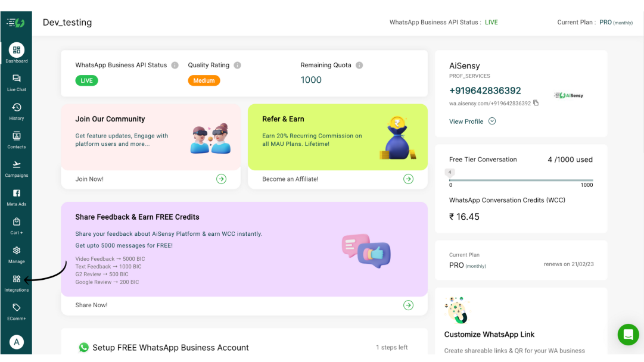Open the Contacts sidebar icon
644x362 pixels.
(x=16, y=136)
